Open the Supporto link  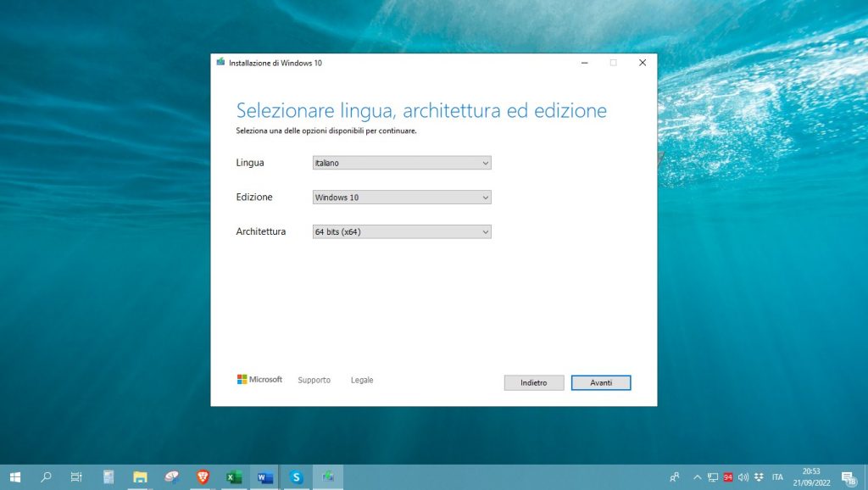tap(314, 380)
